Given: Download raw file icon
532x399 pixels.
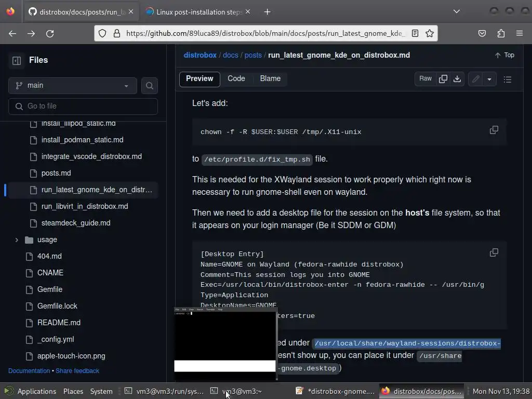Looking at the screenshot, I should [457, 79].
